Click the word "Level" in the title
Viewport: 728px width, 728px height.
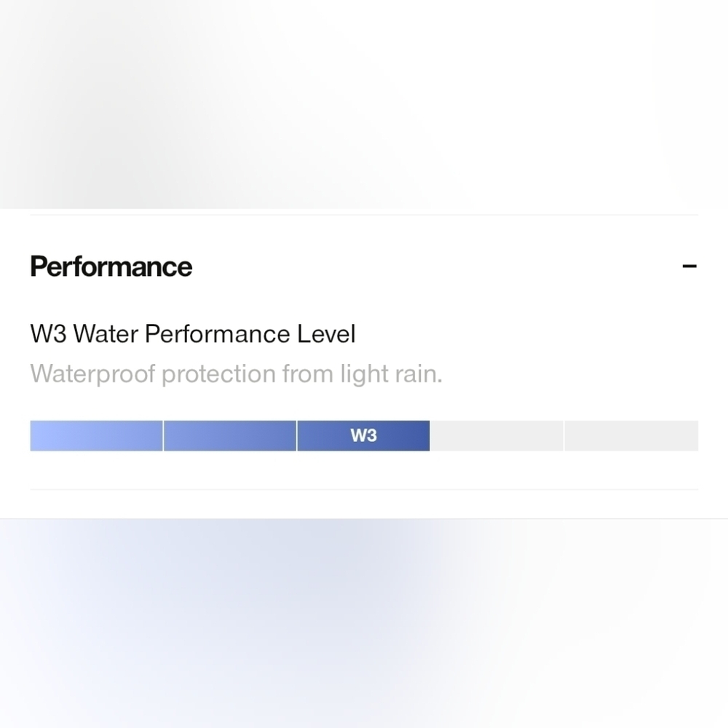(326, 334)
